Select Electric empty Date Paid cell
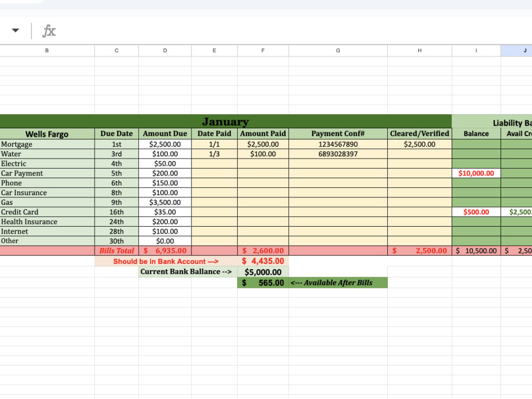Image resolution: width=532 pixels, height=399 pixels. [214, 163]
